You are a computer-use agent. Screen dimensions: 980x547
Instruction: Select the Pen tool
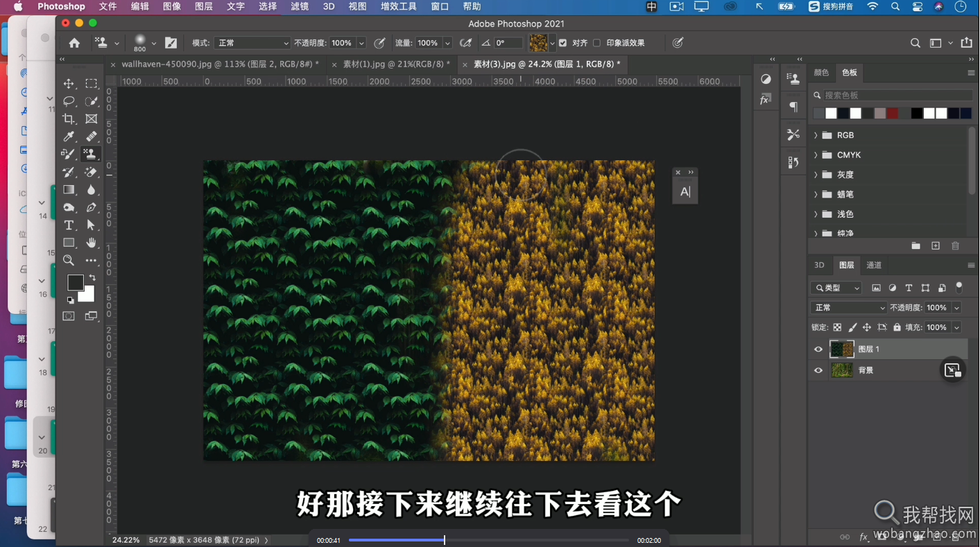coord(91,207)
